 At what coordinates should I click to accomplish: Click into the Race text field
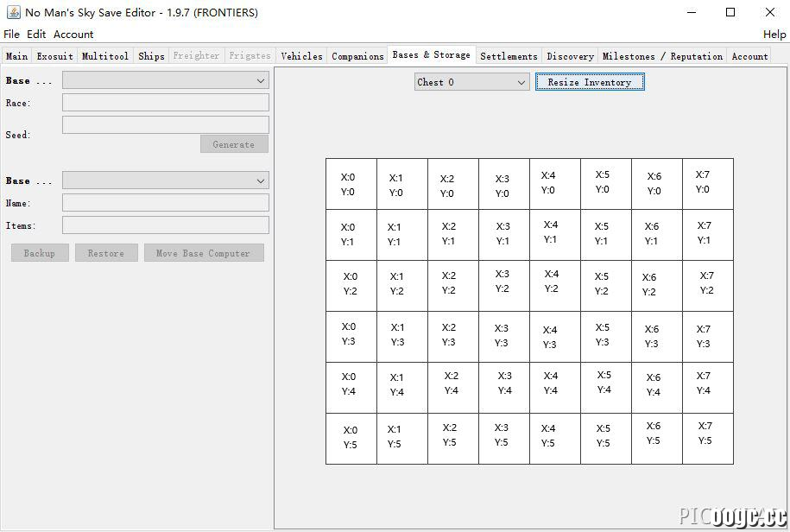click(x=165, y=102)
